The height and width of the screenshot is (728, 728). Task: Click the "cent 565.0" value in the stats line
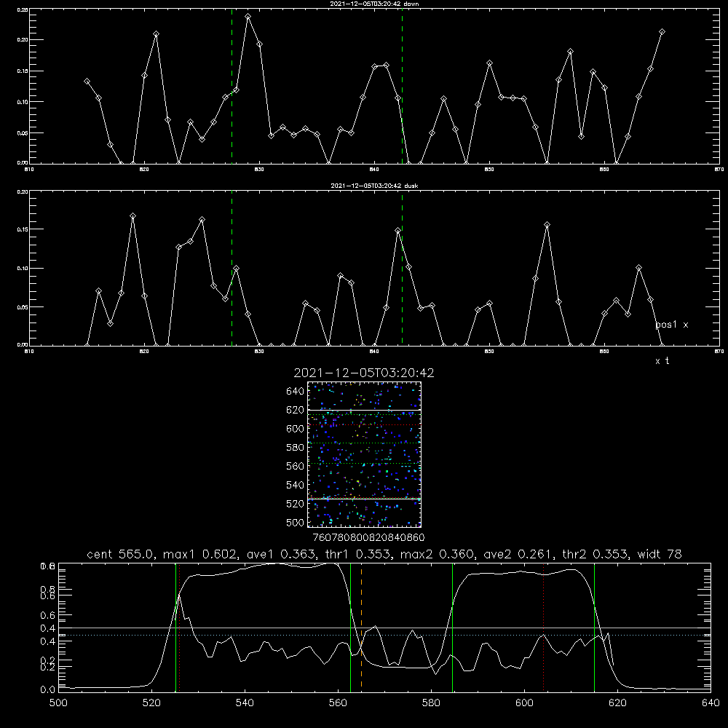[120, 554]
